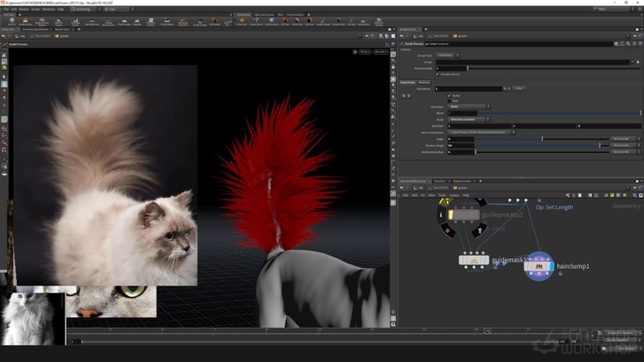Select the Length Adjust shelf tool
Screen dimensions: 644x362
click(322, 21)
